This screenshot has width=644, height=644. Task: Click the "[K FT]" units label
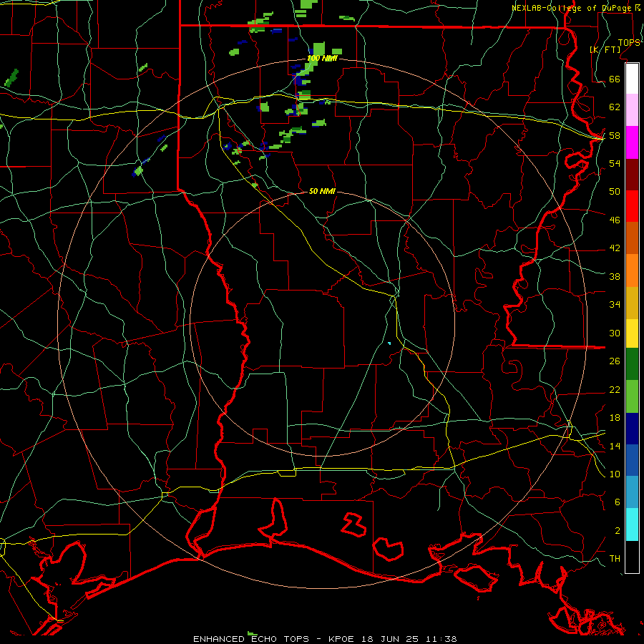605,49
